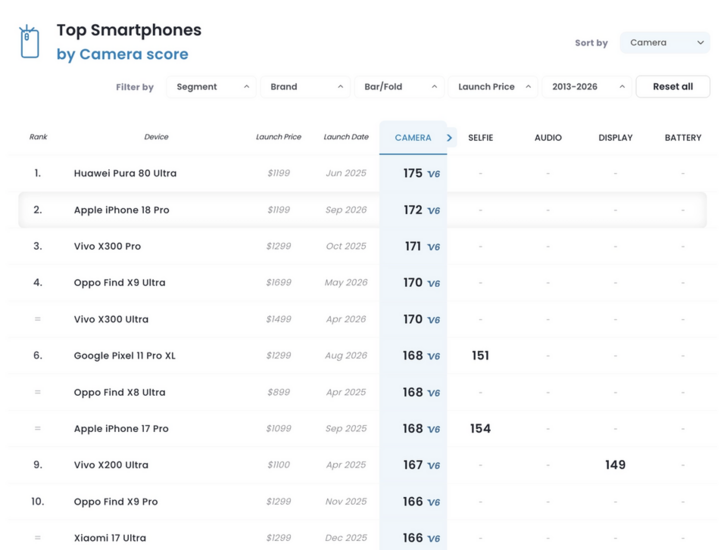Click the $1100 launch price cell

pos(279,465)
